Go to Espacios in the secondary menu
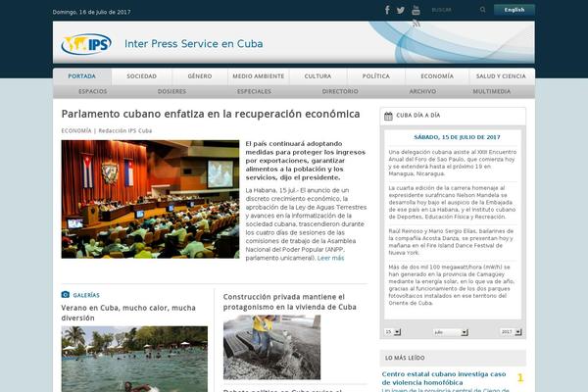Image resolution: width=588 pixels, height=392 pixels. pos(93,91)
